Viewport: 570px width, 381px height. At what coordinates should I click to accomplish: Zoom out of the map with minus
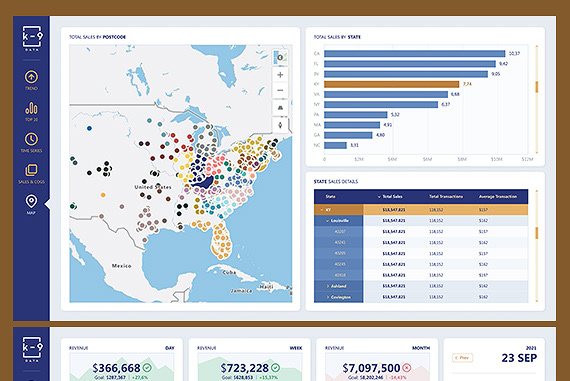[x=280, y=90]
